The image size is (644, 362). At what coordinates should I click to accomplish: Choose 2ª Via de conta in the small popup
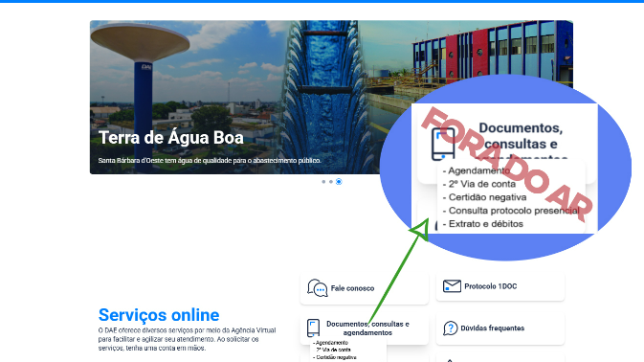pyautogui.click(x=333, y=351)
